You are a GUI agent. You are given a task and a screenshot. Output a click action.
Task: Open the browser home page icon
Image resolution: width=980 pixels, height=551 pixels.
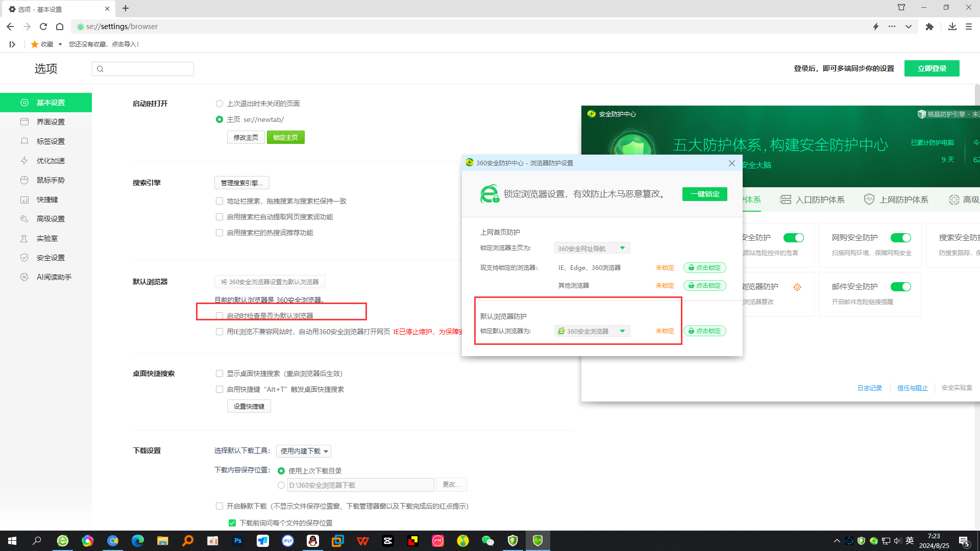coord(60,27)
